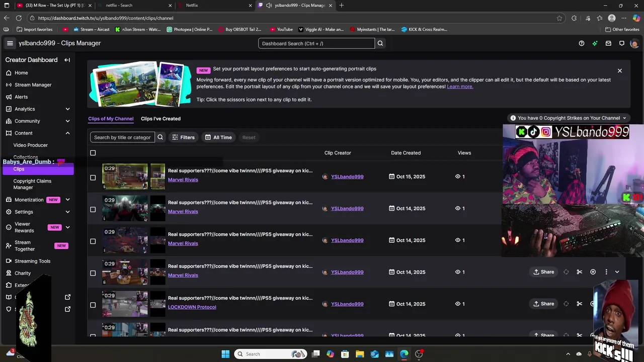Image resolution: width=644 pixels, height=362 pixels.
Task: Expand the Copyright Strikes notice dropdown
Action: (568, 118)
